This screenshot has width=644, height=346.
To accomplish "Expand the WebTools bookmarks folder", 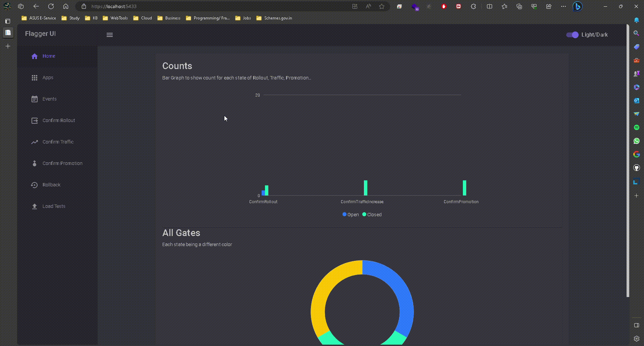I will click(115, 18).
